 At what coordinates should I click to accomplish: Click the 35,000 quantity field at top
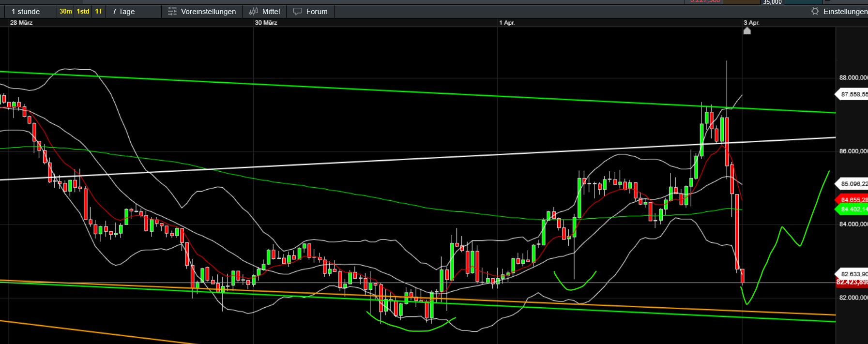pos(772,2)
